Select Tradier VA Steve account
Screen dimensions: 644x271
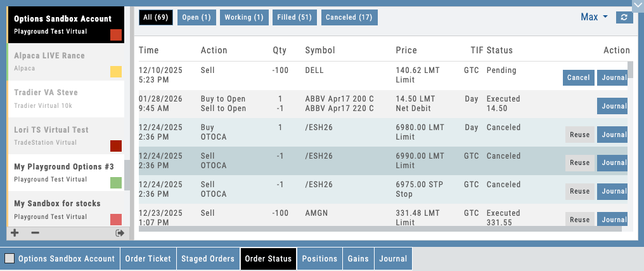tap(63, 98)
